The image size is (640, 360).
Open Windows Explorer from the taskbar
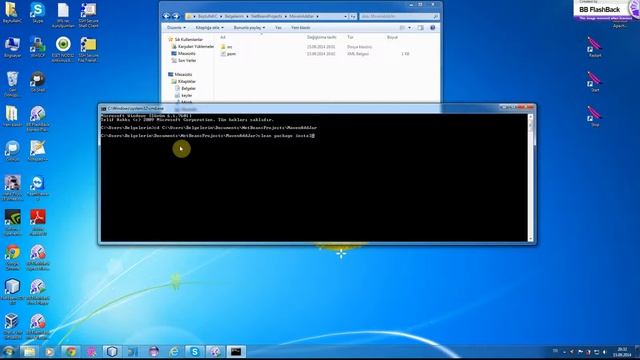[29, 351]
